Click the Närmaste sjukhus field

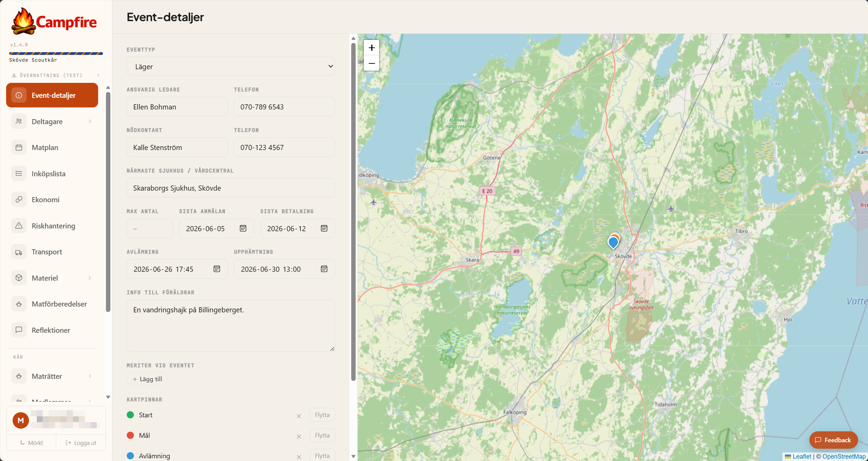[231, 188]
